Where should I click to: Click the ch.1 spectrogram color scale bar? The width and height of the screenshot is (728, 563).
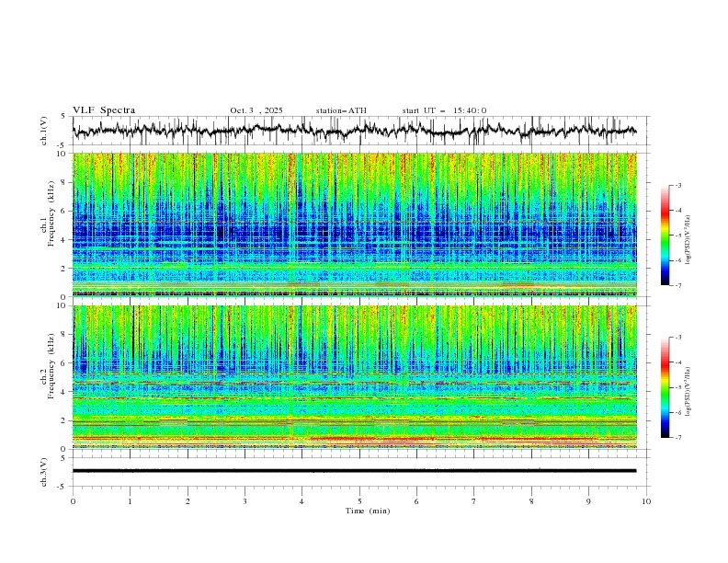pyautogui.click(x=665, y=236)
